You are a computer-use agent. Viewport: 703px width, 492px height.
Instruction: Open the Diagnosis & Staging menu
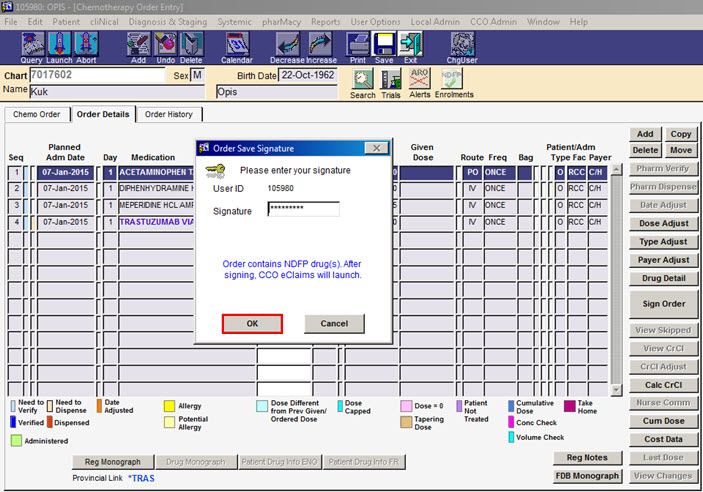tap(168, 22)
